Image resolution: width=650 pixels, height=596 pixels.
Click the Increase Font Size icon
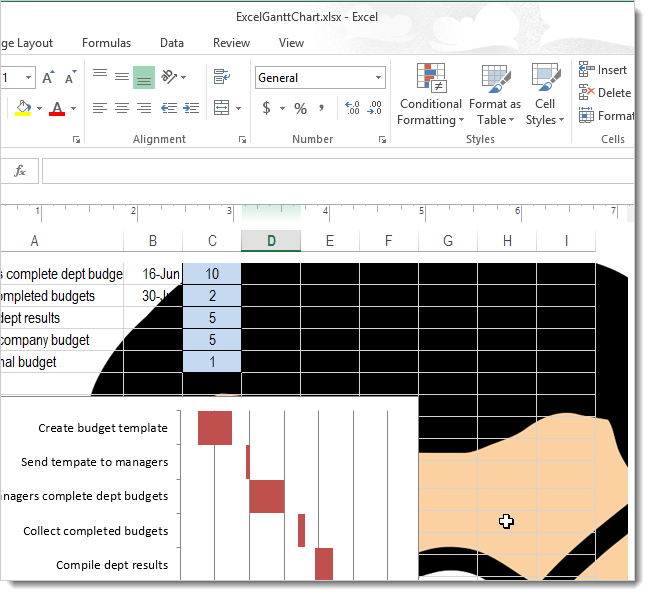[x=48, y=77]
